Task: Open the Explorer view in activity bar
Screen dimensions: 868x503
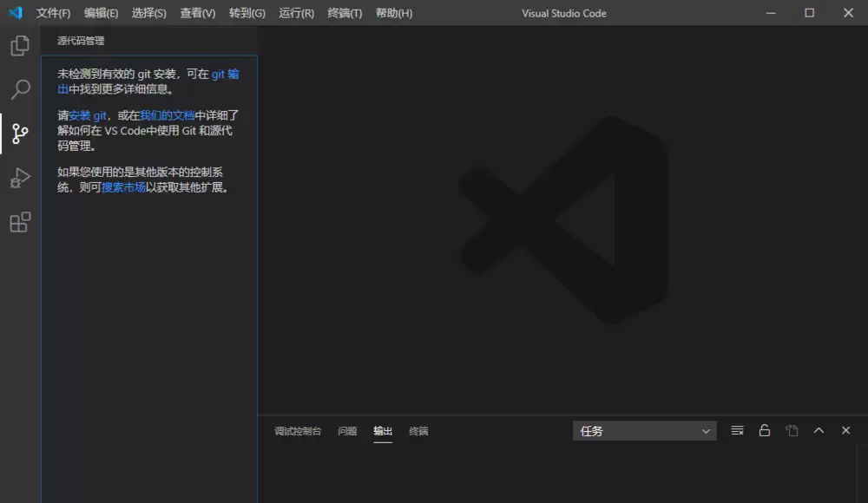Action: coord(19,45)
